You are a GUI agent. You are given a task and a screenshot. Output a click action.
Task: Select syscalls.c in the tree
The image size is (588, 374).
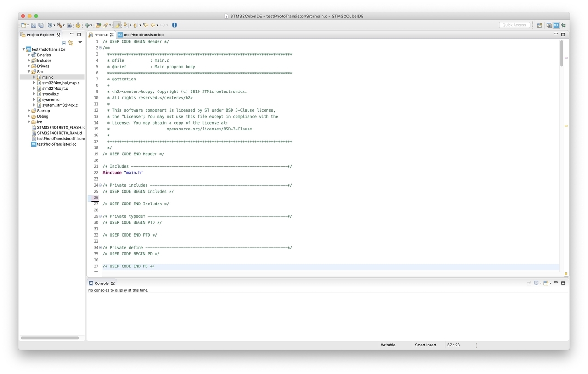[51, 94]
